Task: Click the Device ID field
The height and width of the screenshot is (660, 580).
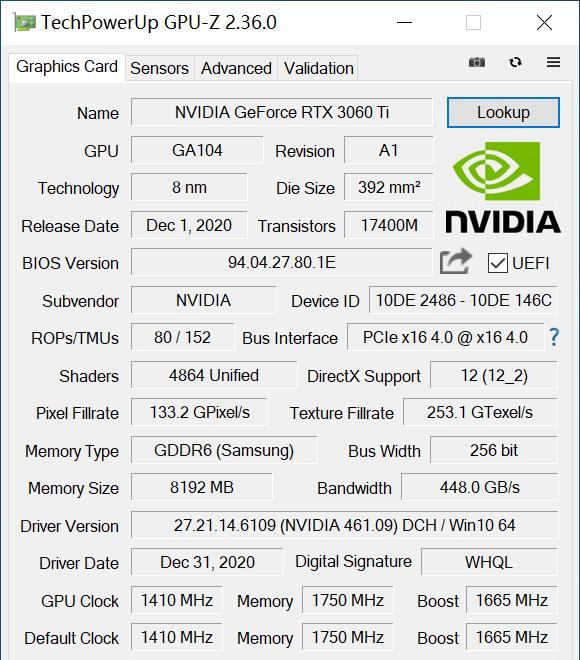Action: click(463, 300)
